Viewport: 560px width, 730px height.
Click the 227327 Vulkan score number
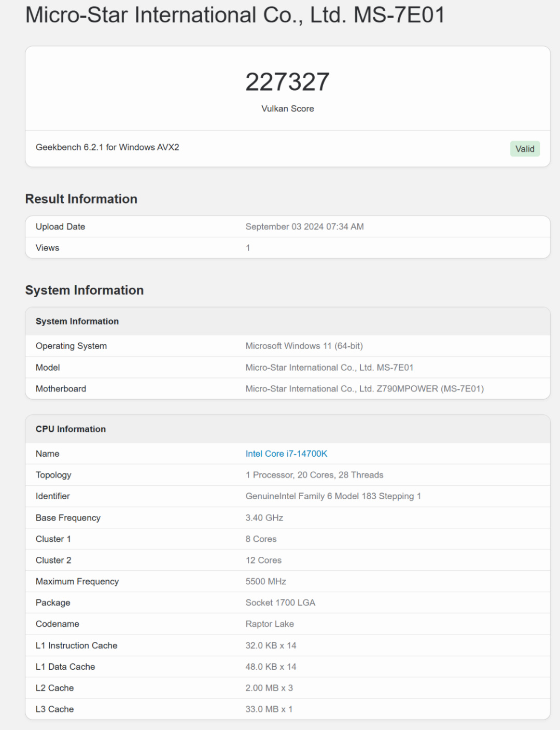[287, 82]
